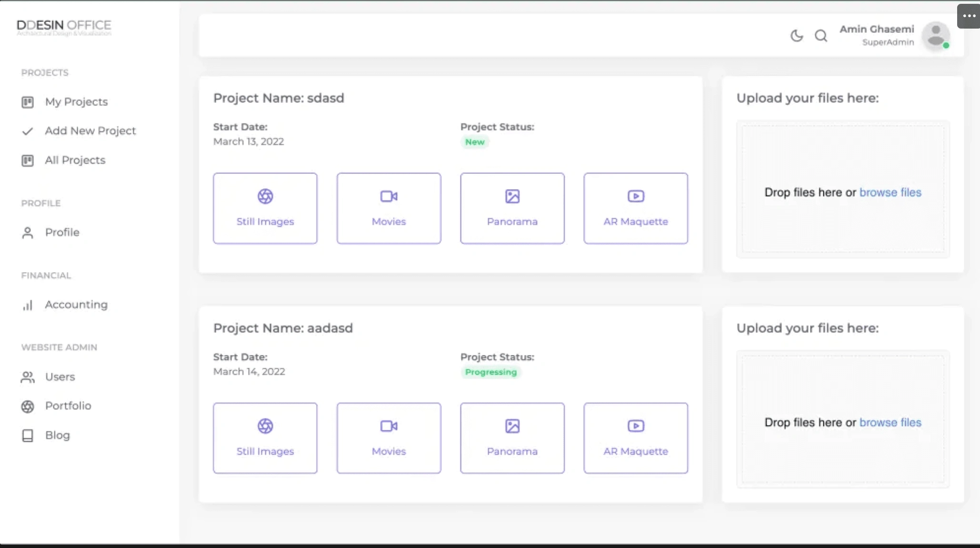The height and width of the screenshot is (548, 980).
Task: Click the Amin Ghasemi user name
Action: 877,29
